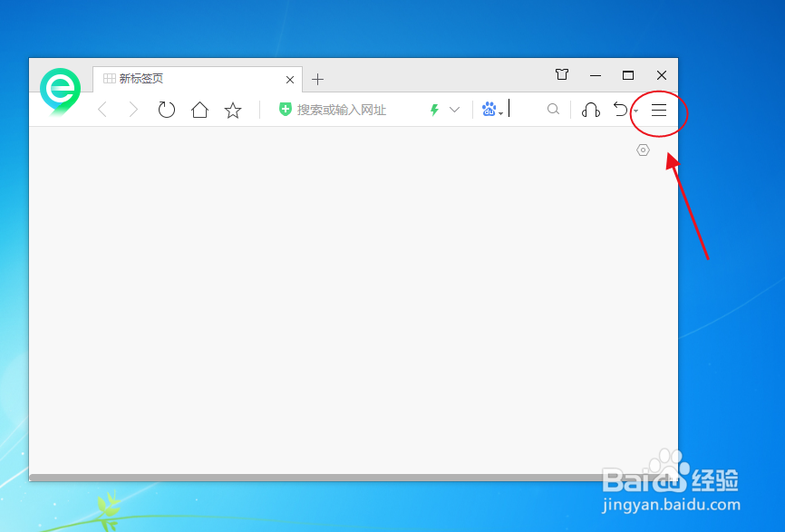Go to the home page
This screenshot has width=785, height=532.
click(x=199, y=109)
